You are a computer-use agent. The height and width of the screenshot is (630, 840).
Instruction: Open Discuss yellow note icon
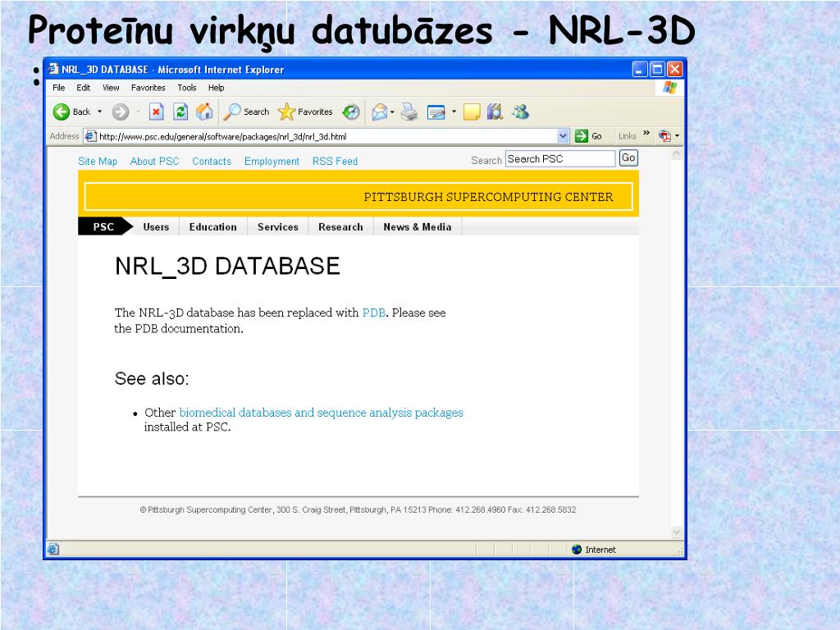click(x=472, y=112)
